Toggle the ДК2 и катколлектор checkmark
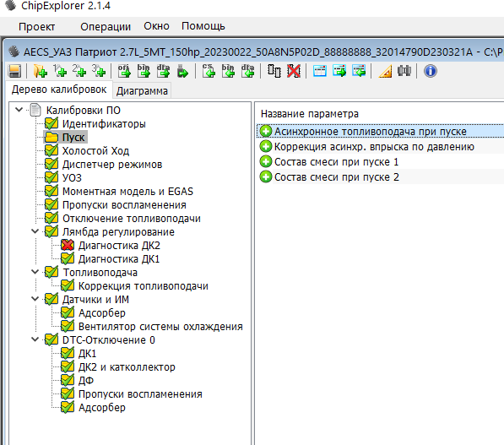 (68, 366)
